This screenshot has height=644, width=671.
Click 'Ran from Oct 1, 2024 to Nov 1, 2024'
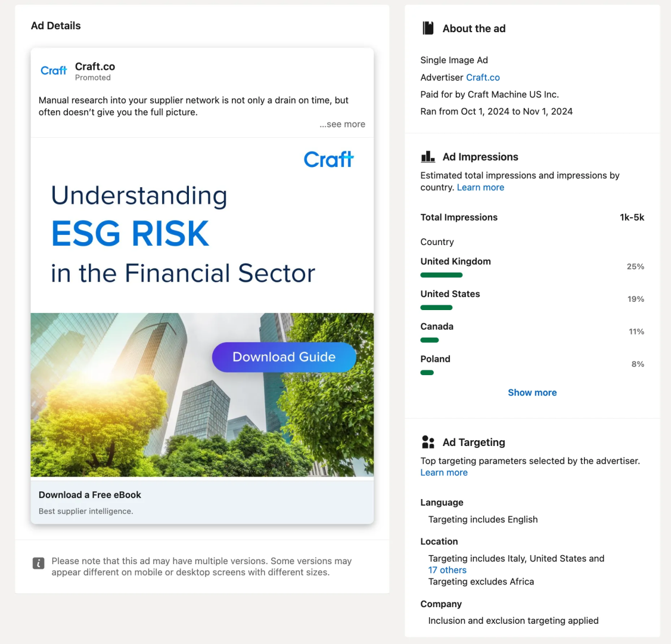(x=496, y=112)
